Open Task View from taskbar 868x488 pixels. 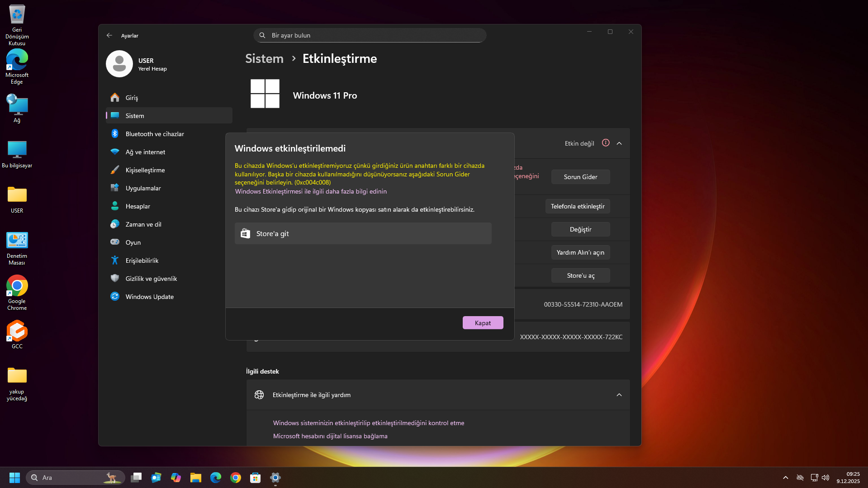point(136,478)
